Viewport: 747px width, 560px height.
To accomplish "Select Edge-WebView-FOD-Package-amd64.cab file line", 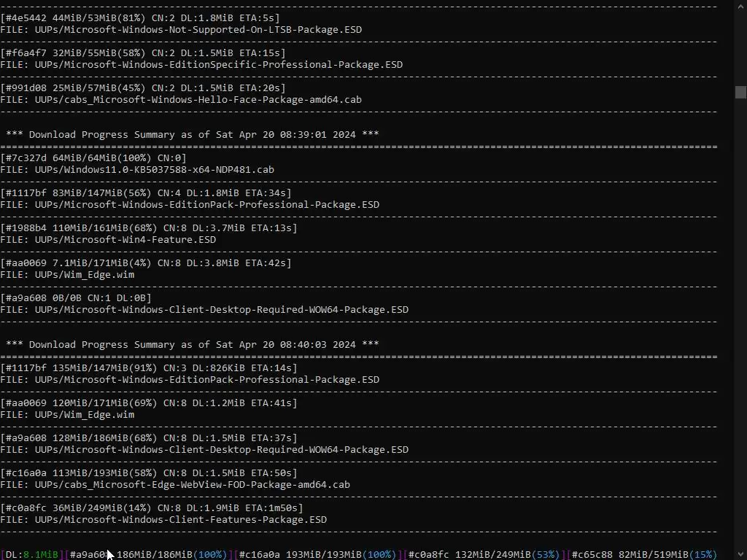I will pyautogui.click(x=175, y=485).
